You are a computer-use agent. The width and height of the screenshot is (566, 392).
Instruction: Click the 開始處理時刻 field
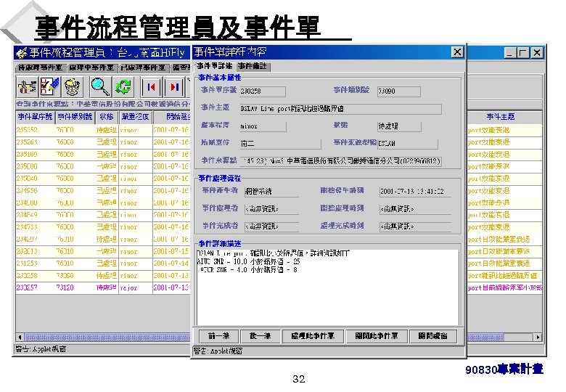(x=415, y=209)
